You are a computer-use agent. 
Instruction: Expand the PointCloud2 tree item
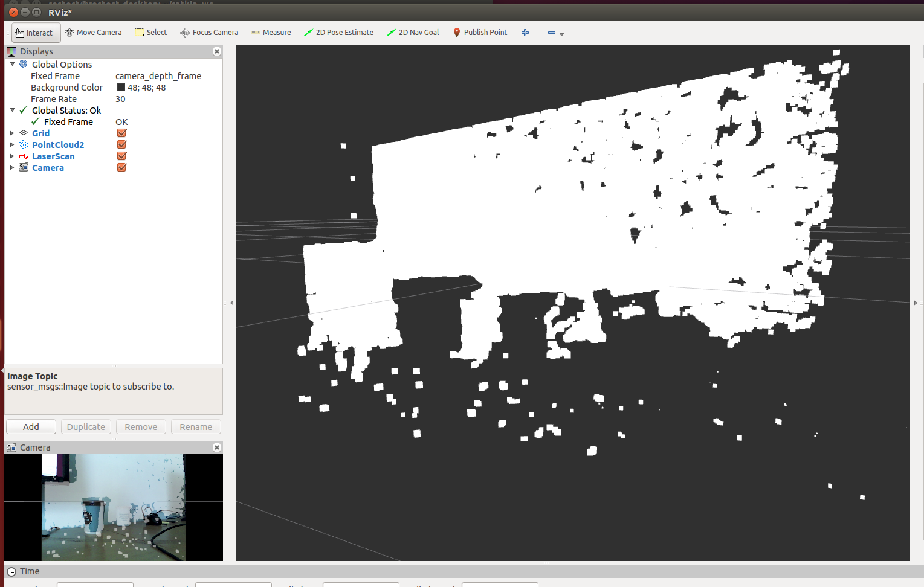(12, 145)
